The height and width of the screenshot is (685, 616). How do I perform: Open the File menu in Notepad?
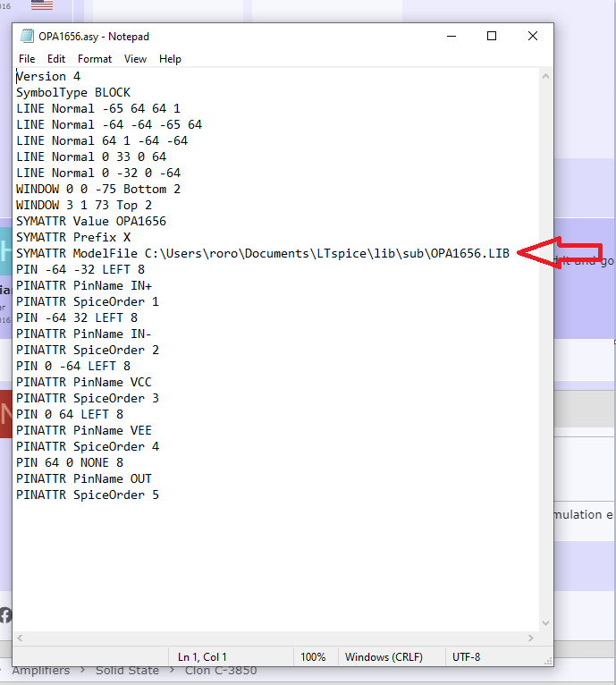click(x=27, y=59)
